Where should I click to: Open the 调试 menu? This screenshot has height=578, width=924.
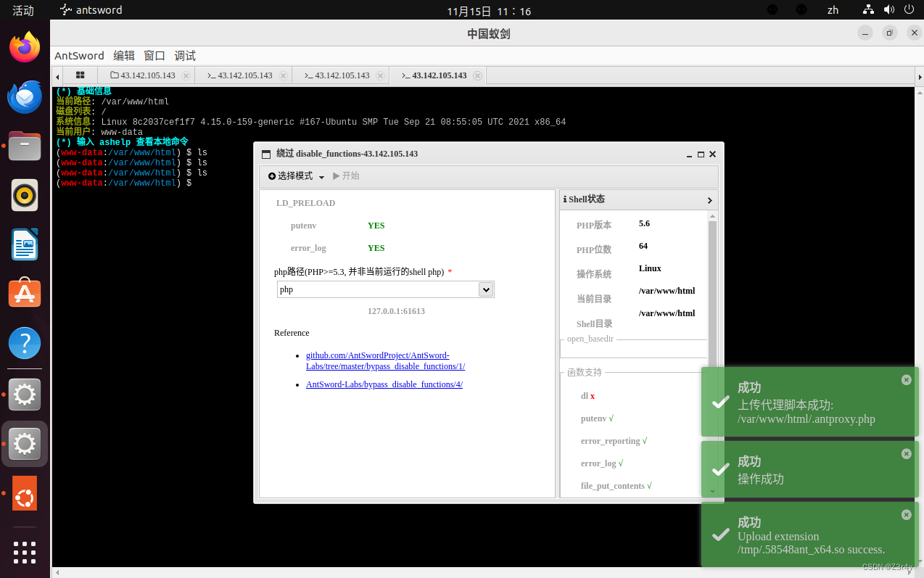coord(184,55)
